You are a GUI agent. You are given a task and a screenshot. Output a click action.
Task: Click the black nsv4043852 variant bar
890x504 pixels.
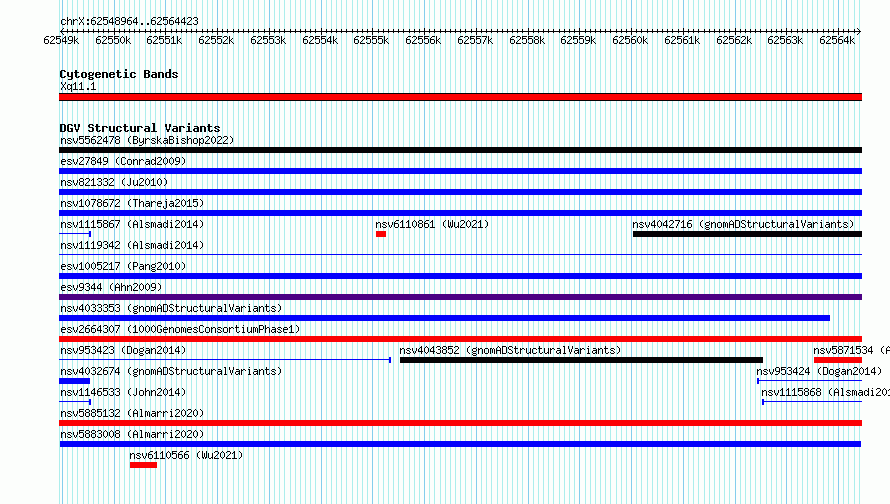click(581, 360)
